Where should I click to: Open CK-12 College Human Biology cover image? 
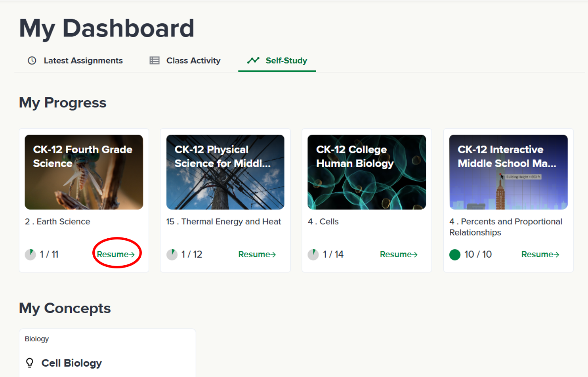367,172
